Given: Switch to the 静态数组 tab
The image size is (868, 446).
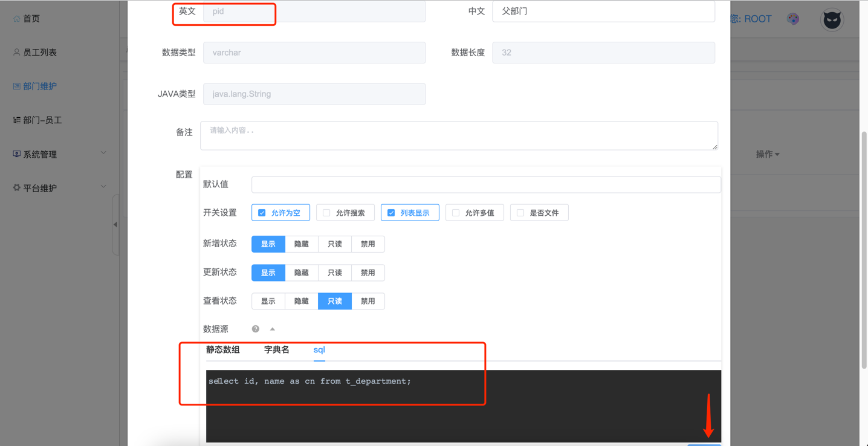Looking at the screenshot, I should tap(223, 350).
